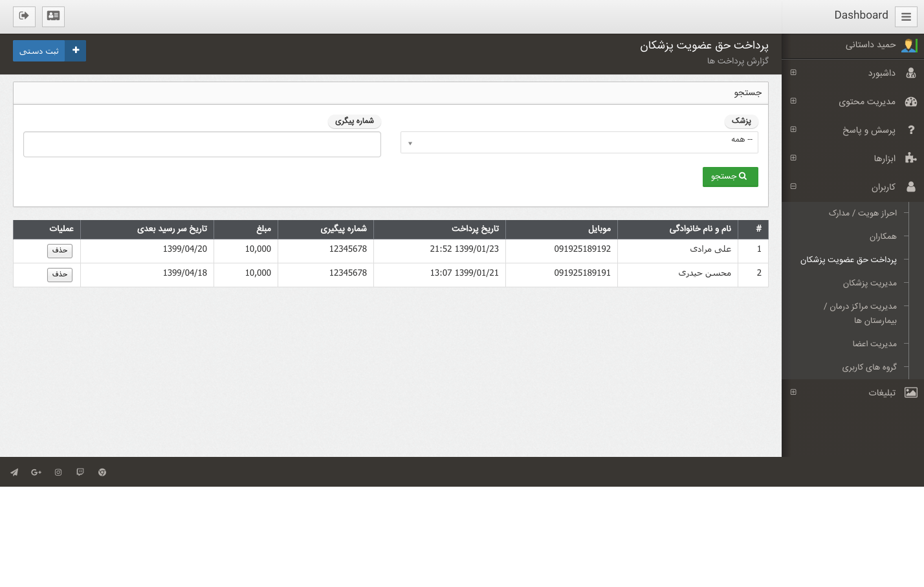Open the profile card icon in top bar
The height and width of the screenshot is (587, 924).
point(53,16)
